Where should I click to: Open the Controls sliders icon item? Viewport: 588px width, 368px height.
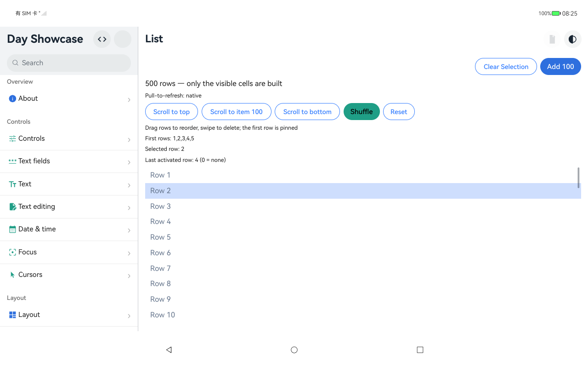12,138
